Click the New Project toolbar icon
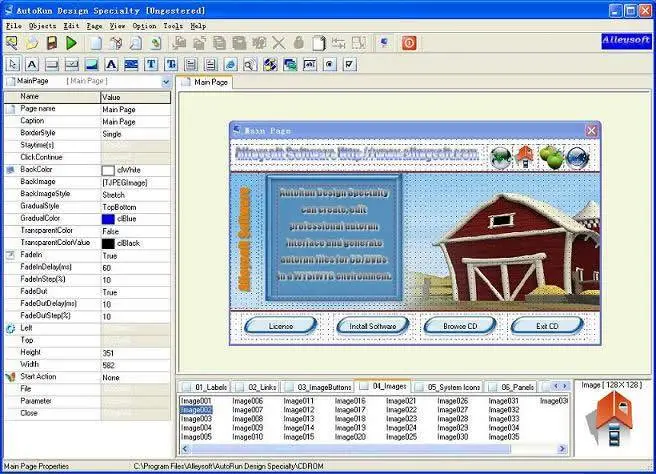 12,43
